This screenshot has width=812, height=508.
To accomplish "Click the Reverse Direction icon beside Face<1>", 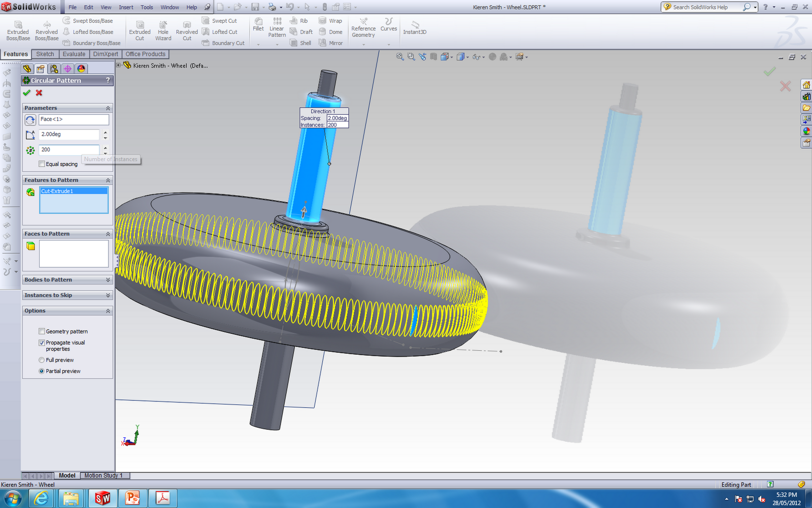I will pyautogui.click(x=30, y=120).
